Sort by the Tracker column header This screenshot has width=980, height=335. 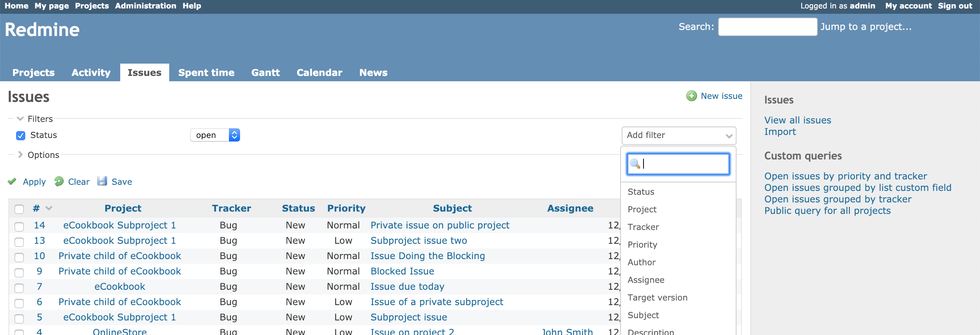click(232, 208)
